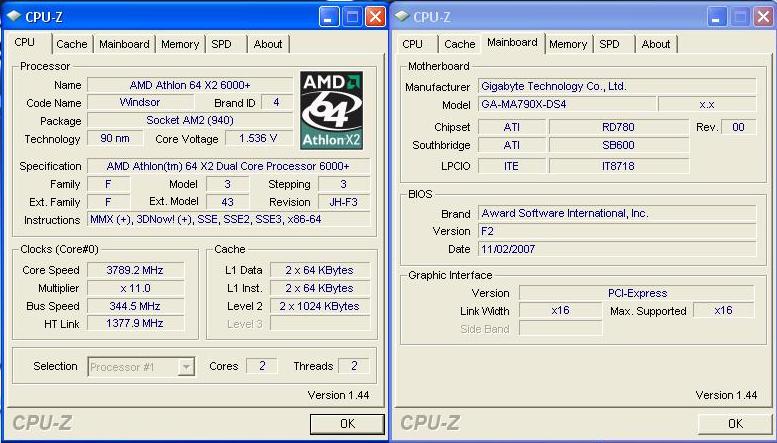Select the CPU tab in left window

click(25, 42)
